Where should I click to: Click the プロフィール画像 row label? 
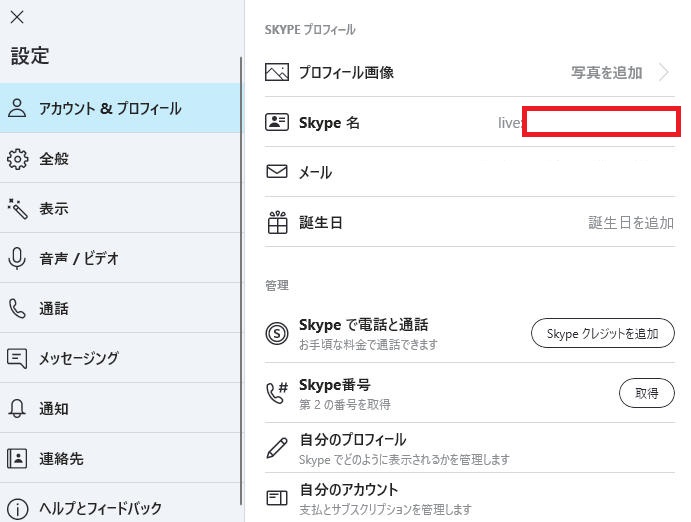point(346,72)
